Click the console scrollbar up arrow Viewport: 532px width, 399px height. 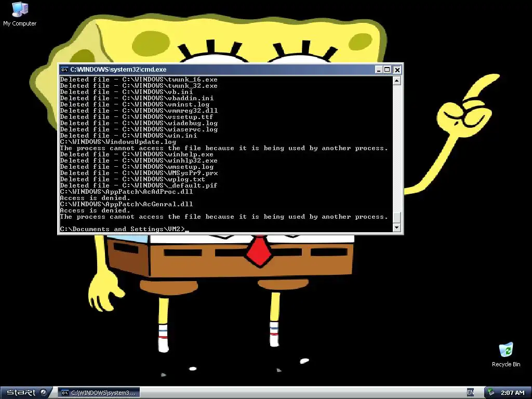click(x=396, y=81)
